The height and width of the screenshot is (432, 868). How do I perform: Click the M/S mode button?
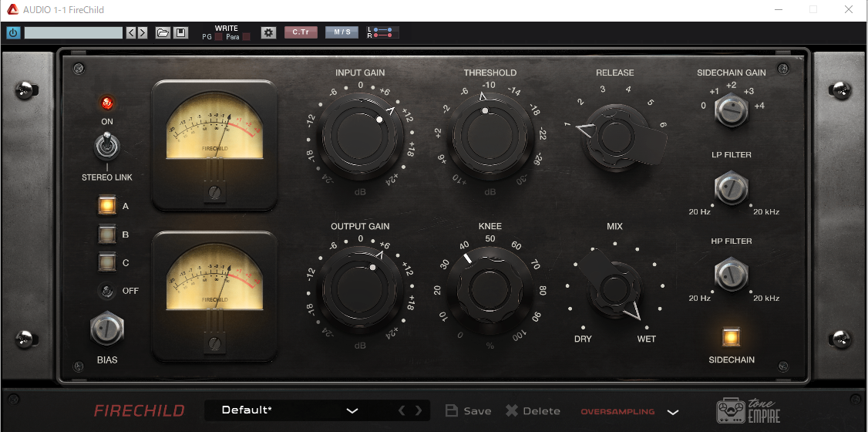[341, 32]
